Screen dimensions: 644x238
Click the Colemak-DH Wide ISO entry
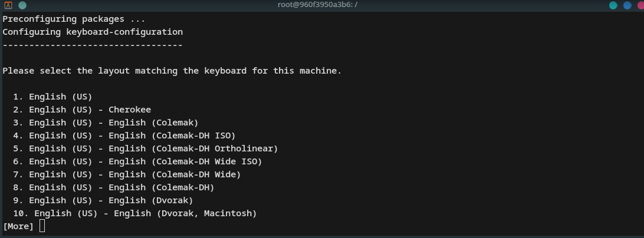137,161
